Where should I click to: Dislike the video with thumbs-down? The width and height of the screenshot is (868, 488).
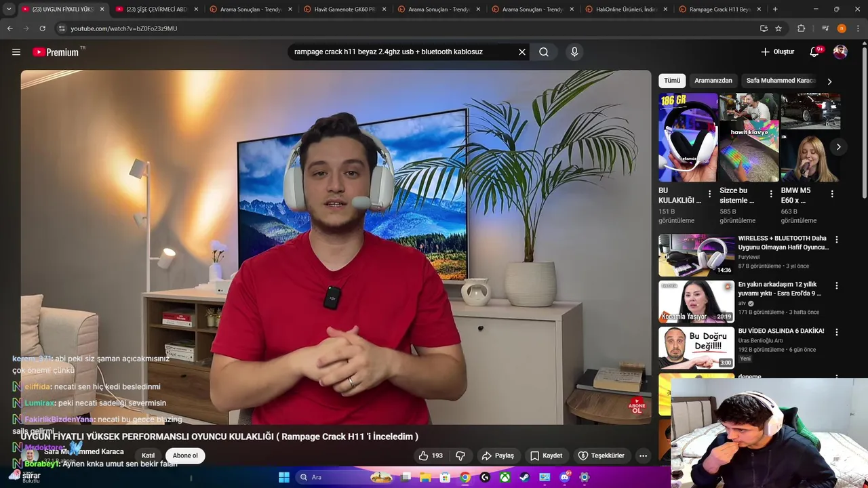click(x=460, y=455)
